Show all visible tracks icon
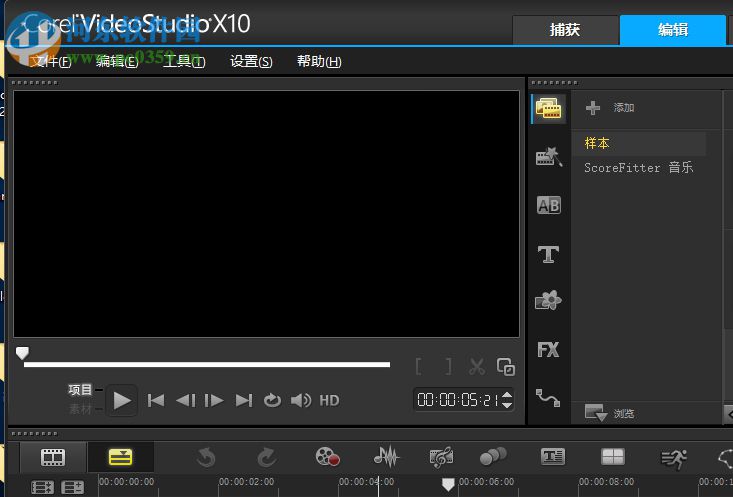 (x=42, y=487)
